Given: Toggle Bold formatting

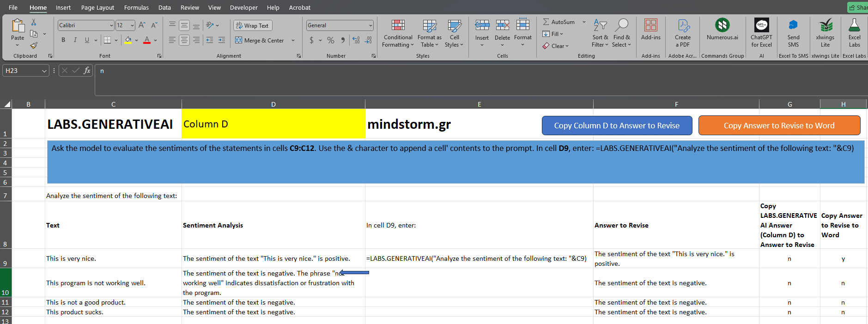Looking at the screenshot, I should click(63, 40).
